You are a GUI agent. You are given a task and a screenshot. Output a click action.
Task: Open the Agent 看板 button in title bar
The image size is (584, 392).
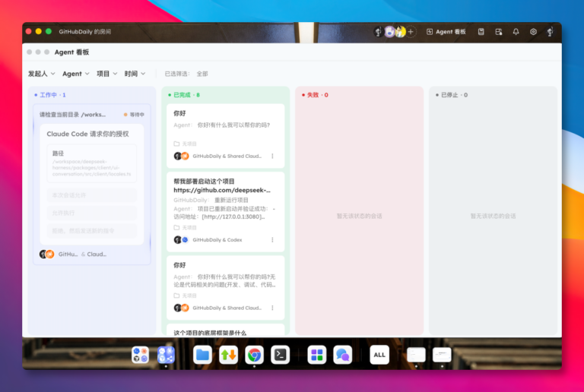pyautogui.click(x=446, y=32)
